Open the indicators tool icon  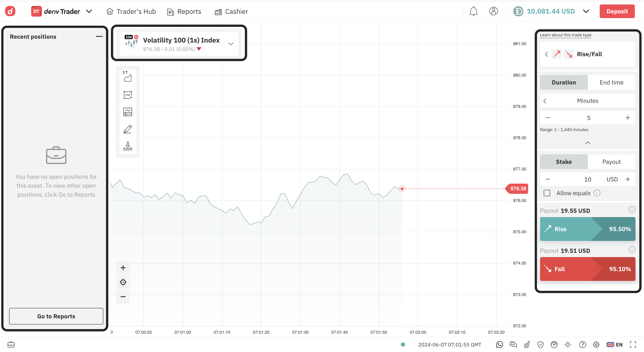click(128, 95)
